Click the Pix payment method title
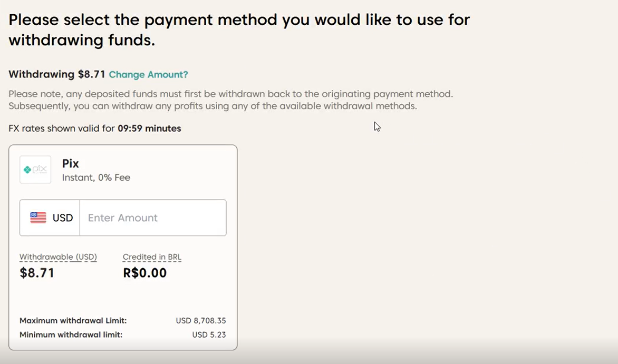The height and width of the screenshot is (364, 618). pyautogui.click(x=71, y=164)
